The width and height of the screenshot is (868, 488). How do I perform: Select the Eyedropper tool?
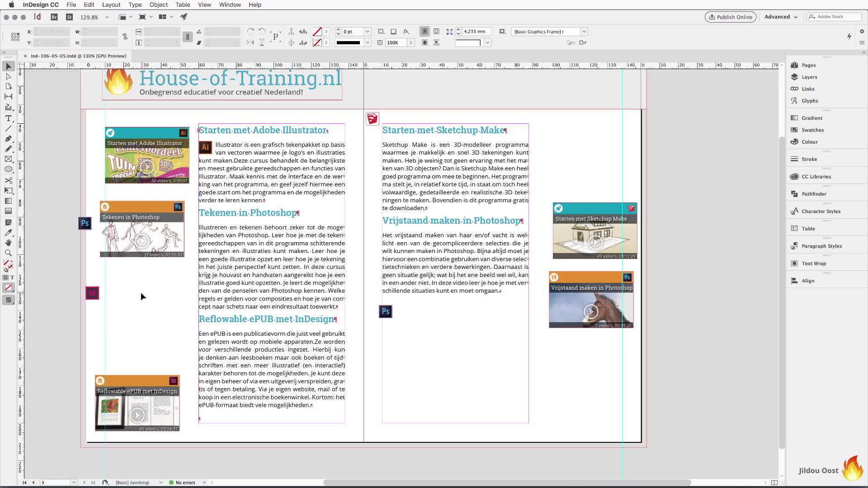(8, 233)
